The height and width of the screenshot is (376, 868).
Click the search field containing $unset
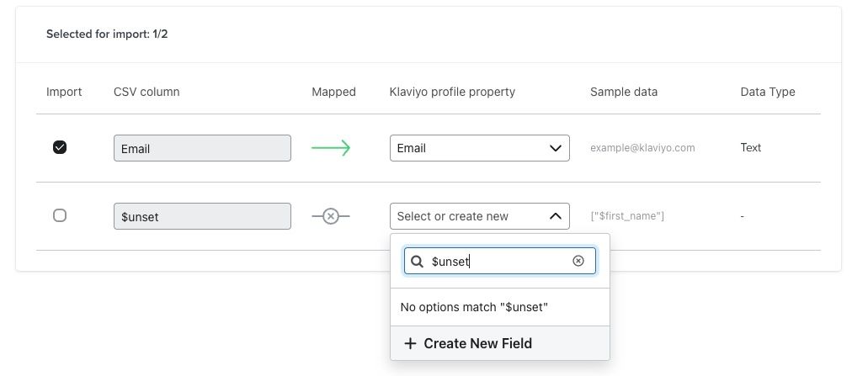[500, 261]
